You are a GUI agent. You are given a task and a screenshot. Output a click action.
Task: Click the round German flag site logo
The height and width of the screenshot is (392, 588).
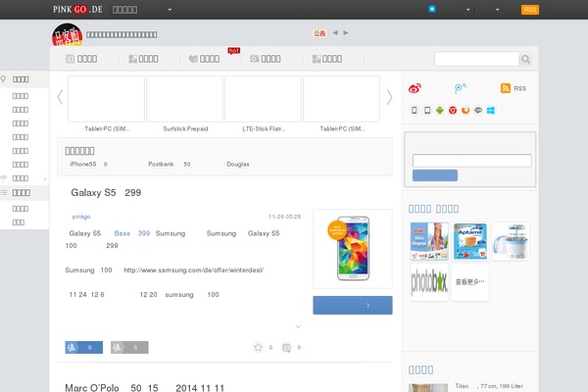click(x=67, y=35)
